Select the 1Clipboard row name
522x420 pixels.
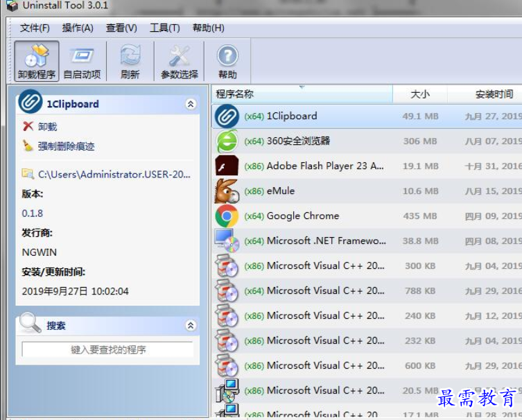(292, 116)
